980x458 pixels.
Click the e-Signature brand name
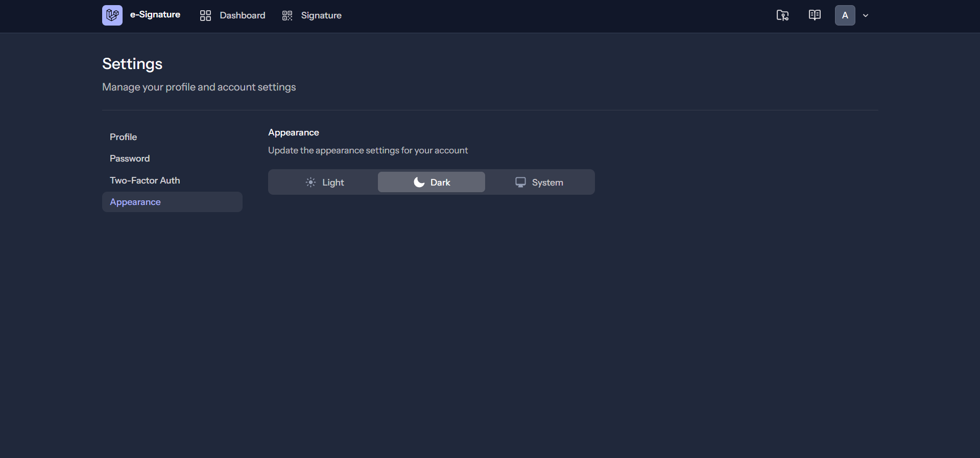click(155, 15)
